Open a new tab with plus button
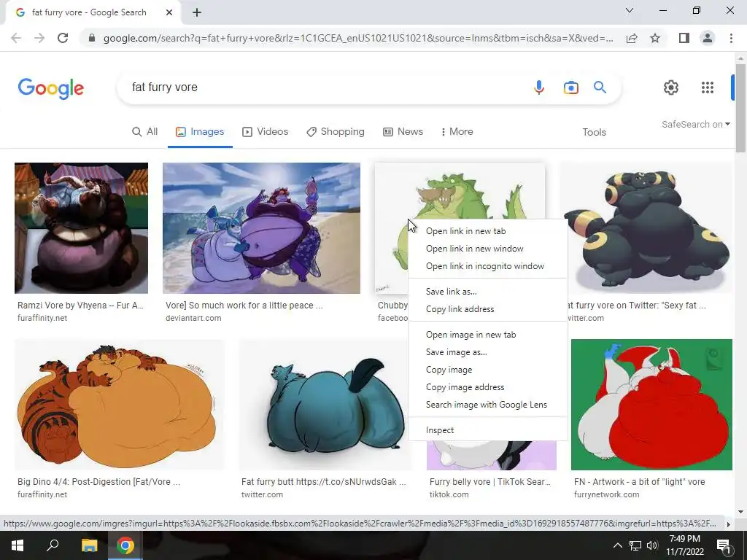 click(197, 12)
